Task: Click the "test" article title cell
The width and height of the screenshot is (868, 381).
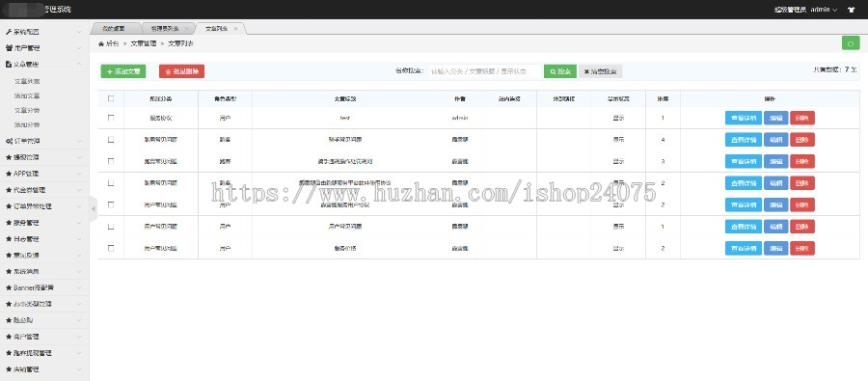Action: pyautogui.click(x=345, y=118)
